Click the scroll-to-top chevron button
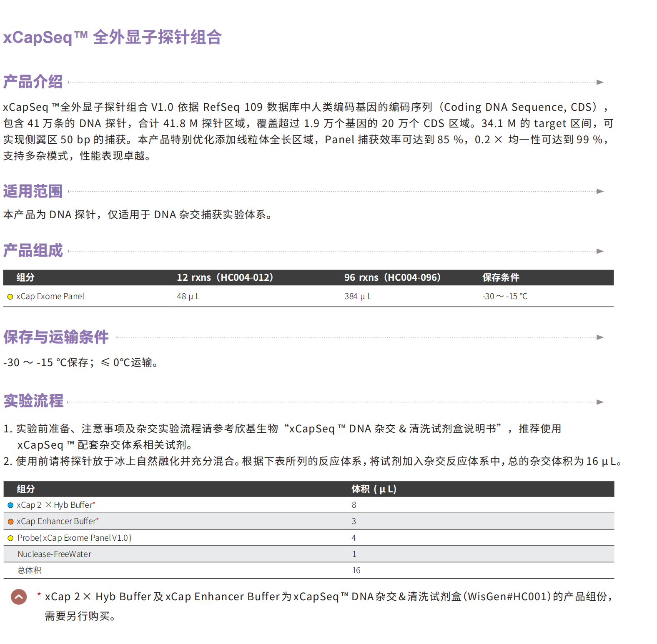Screen dimensions: 657x644 click(19, 597)
